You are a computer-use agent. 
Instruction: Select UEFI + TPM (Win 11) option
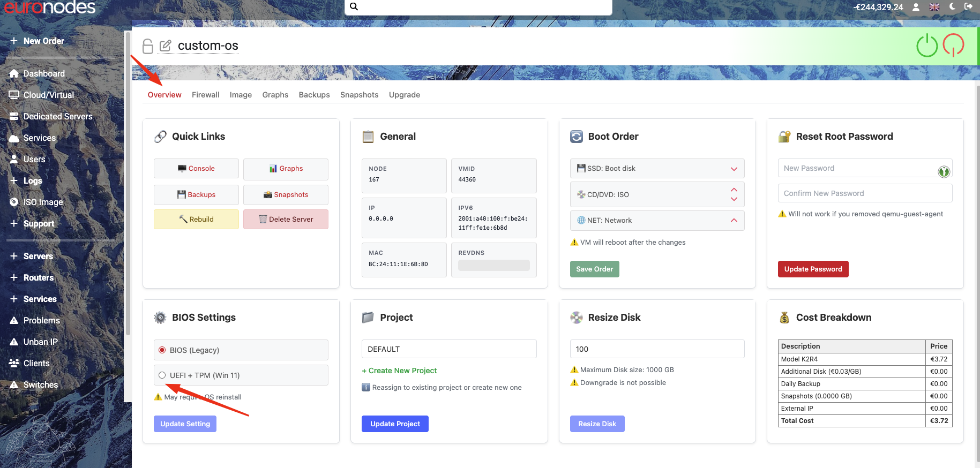(x=162, y=375)
